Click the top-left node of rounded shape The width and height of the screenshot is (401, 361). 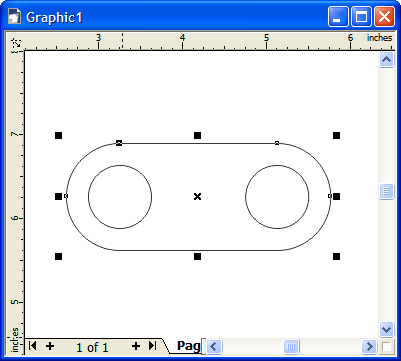[119, 143]
